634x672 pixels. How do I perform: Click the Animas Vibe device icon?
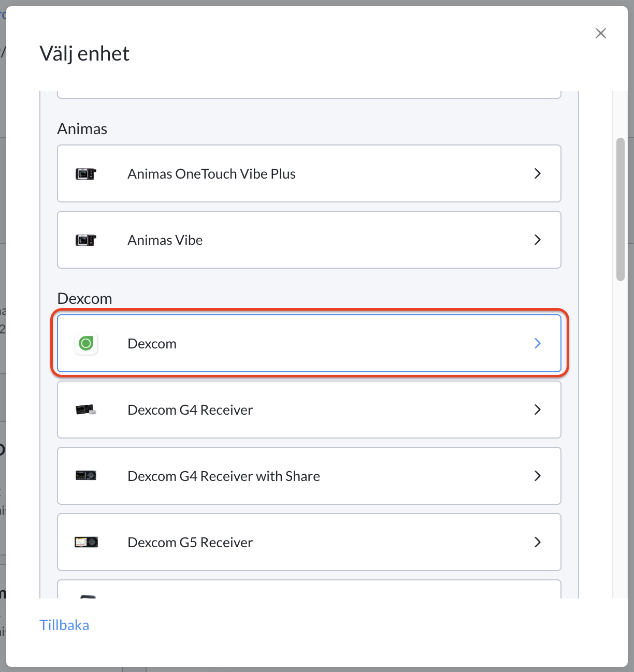pyautogui.click(x=86, y=240)
